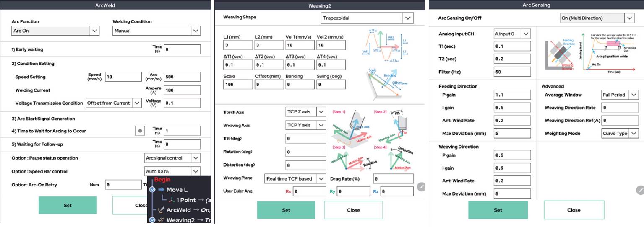Click the Vel 2(mm/s) field
This screenshot has width=644, height=227.
tap(331, 45)
